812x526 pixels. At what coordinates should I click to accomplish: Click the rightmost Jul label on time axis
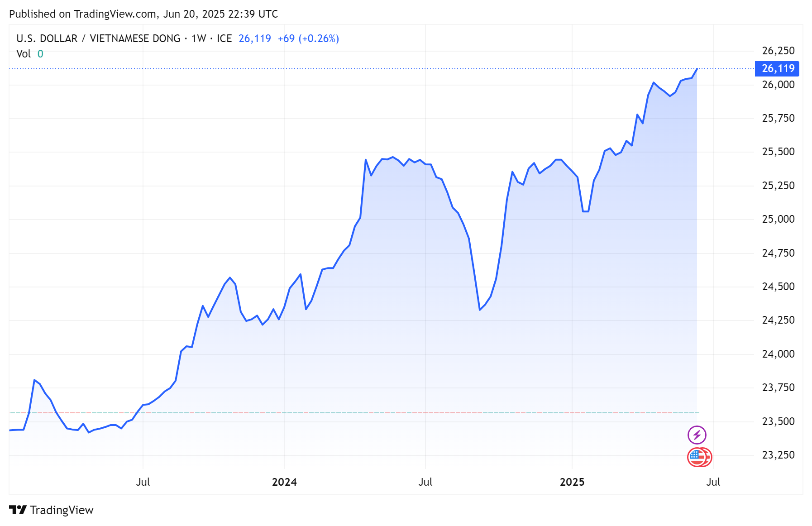713,482
